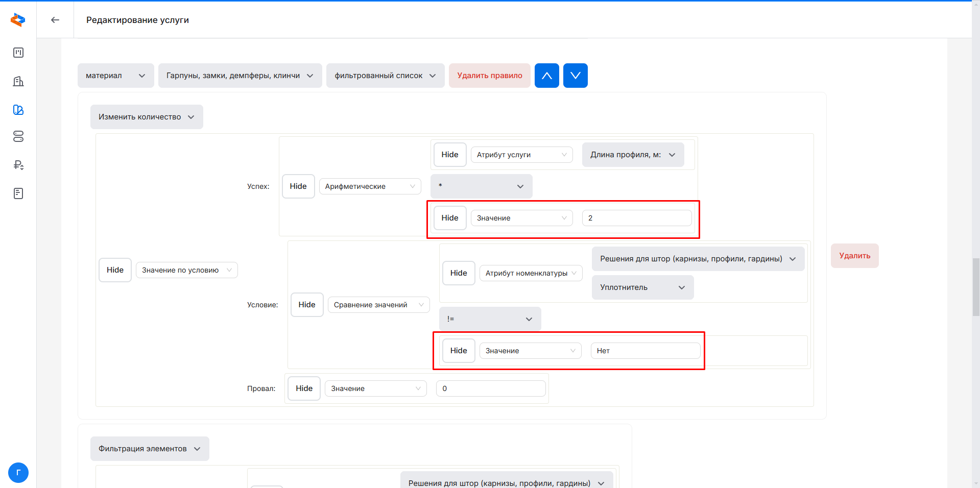Open the buildings sidebar icon
This screenshot has width=980, height=488.
pos(18,81)
